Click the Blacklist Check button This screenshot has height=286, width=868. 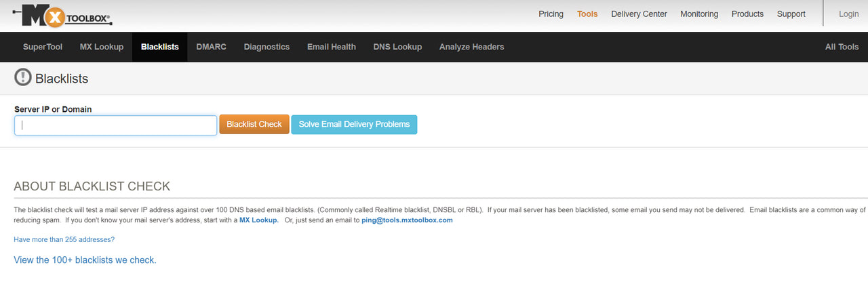[x=254, y=125]
